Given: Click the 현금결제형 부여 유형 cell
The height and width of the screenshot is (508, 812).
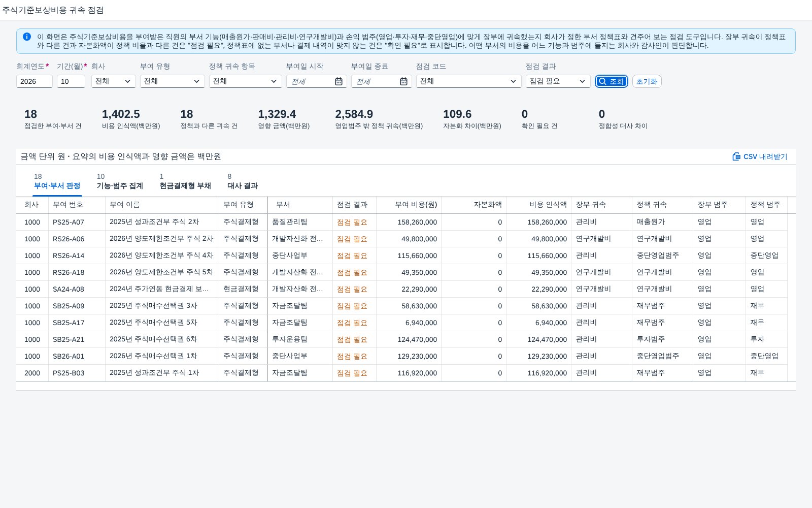Looking at the screenshot, I should click(x=243, y=289).
